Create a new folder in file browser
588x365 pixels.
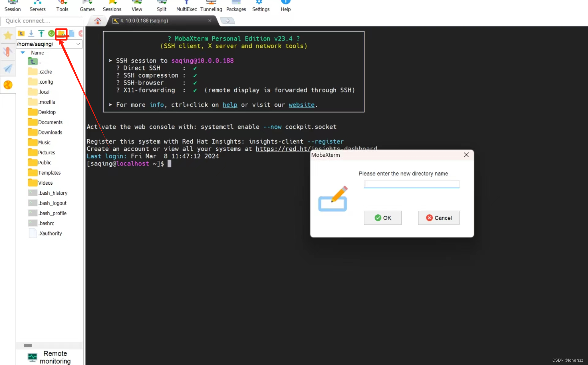(61, 34)
